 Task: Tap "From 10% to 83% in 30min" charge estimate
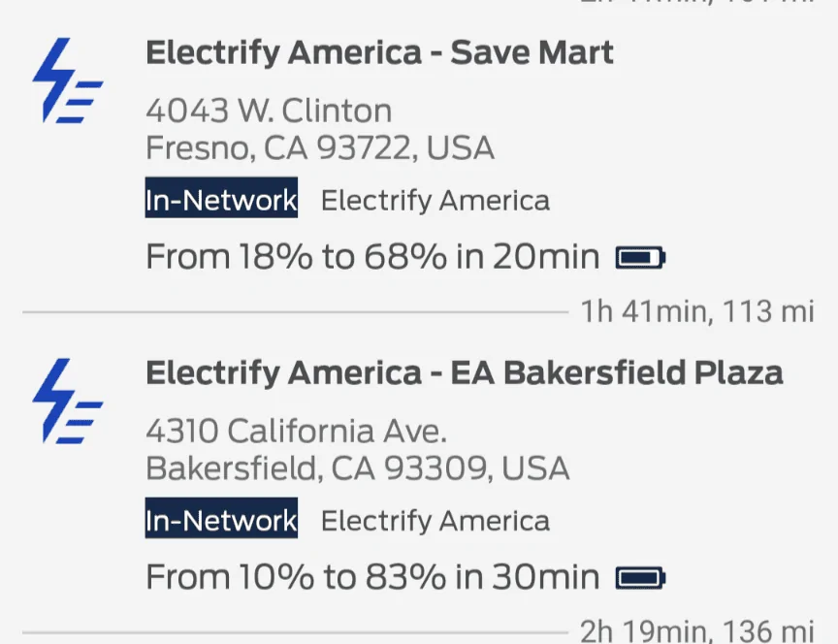tap(372, 578)
